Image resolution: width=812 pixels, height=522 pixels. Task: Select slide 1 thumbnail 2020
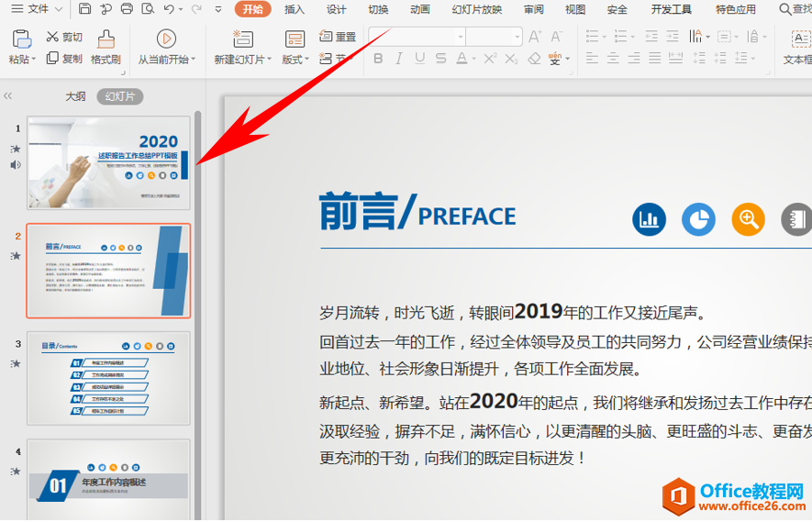[x=109, y=162]
